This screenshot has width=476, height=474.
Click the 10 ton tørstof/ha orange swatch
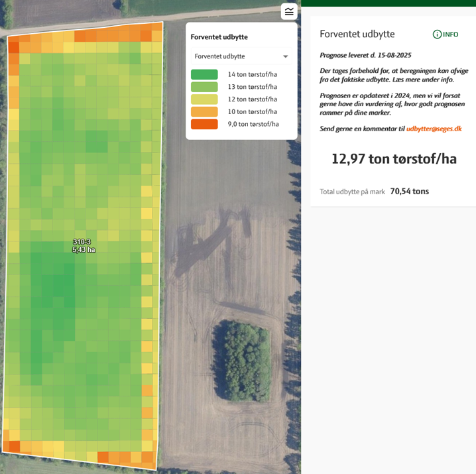click(204, 112)
